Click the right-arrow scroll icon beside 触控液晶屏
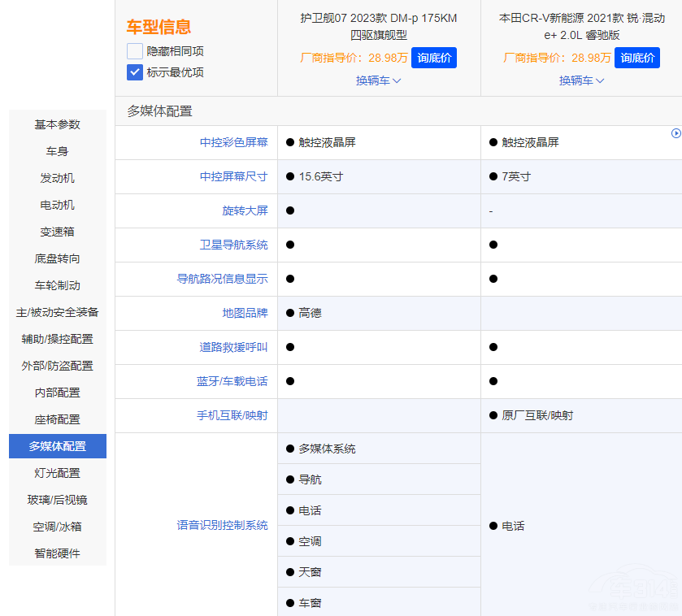 coord(675,133)
